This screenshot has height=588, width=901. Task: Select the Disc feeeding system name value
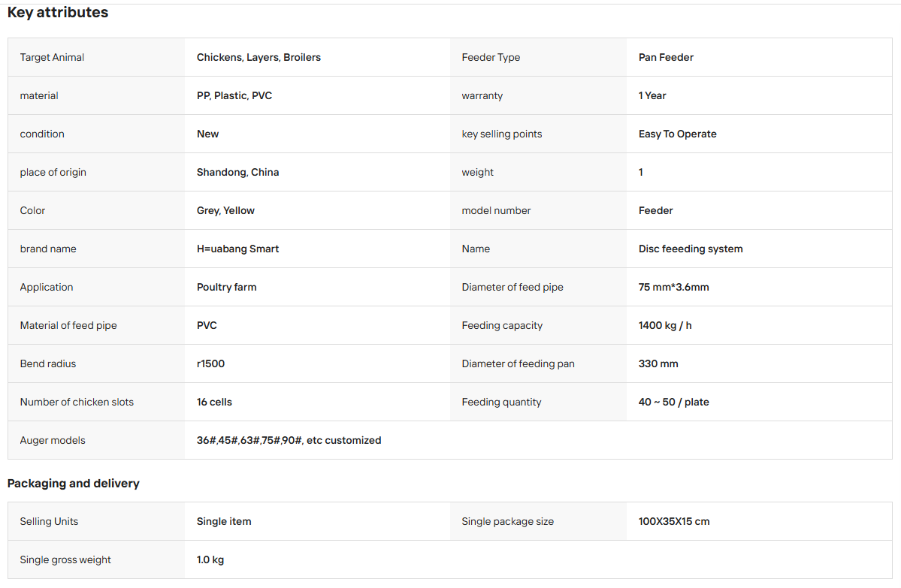[x=691, y=249]
